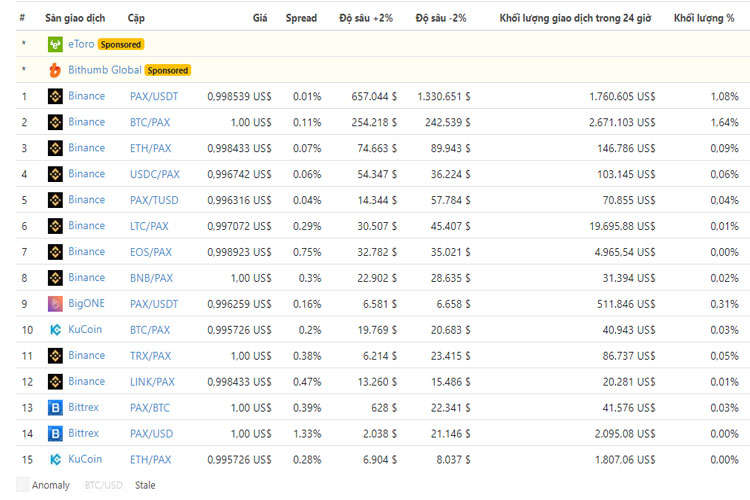This screenshot has width=750, height=500.
Task: Click Bittrex logo in PAX/USD row
Action: (55, 433)
